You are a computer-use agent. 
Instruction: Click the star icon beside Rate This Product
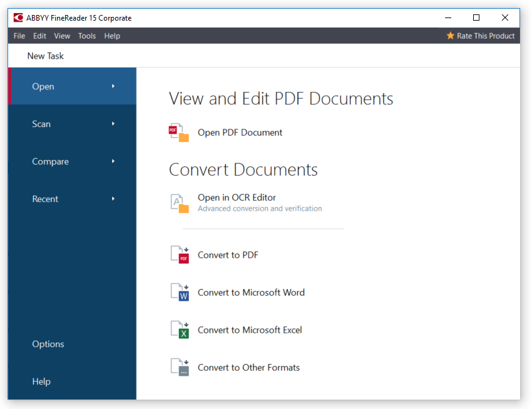[x=450, y=36]
